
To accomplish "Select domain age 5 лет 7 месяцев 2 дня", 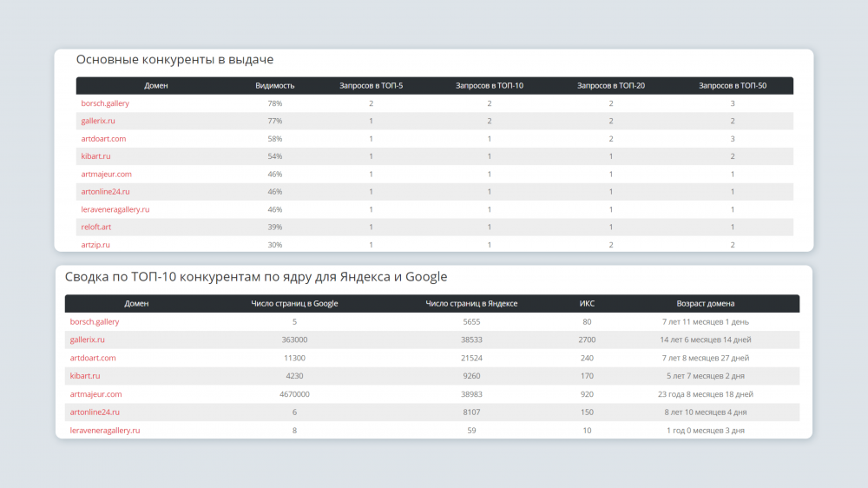I will coord(705,376).
